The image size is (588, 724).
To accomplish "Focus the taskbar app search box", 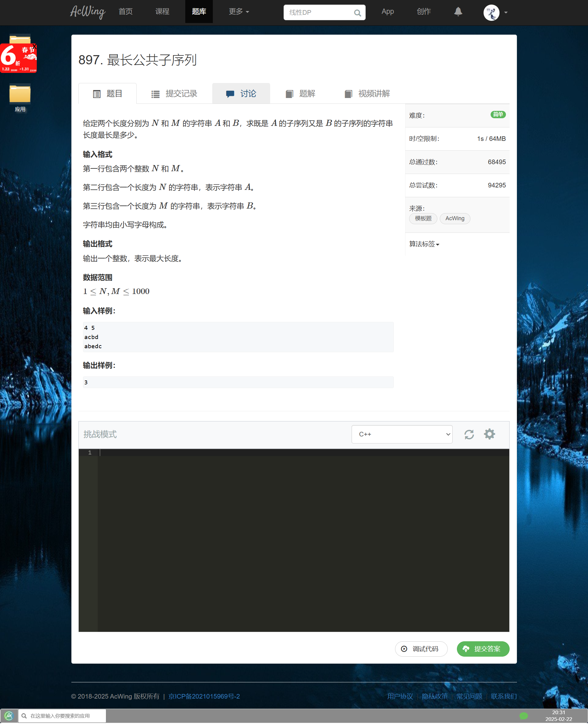I will (62, 715).
